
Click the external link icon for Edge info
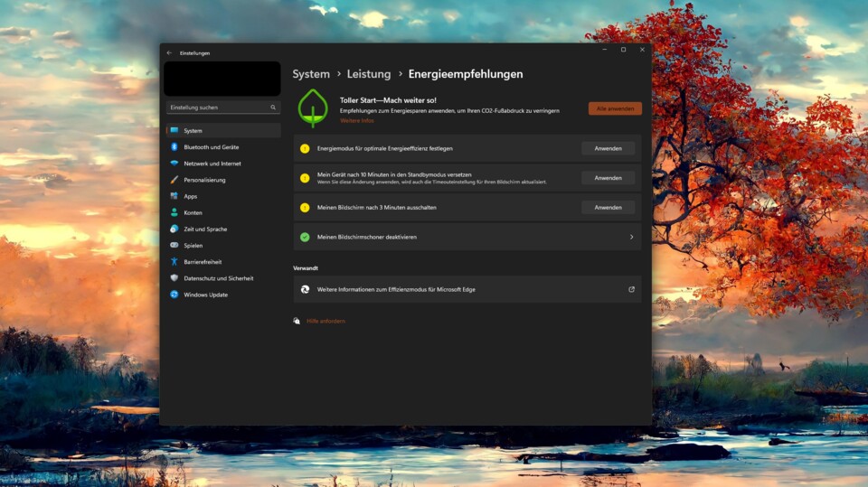(x=631, y=289)
